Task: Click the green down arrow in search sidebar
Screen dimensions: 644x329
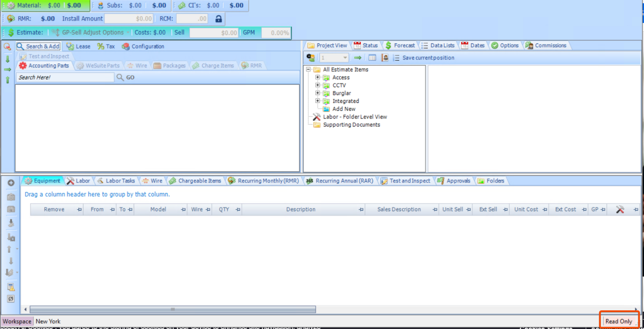Action: [x=7, y=59]
